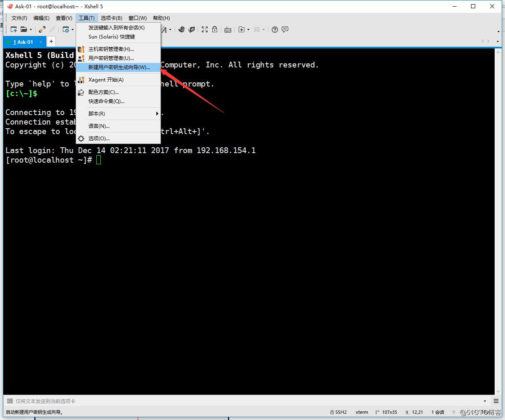
Task: Click the local [c:\~]$ prompt line
Action: 22,94
